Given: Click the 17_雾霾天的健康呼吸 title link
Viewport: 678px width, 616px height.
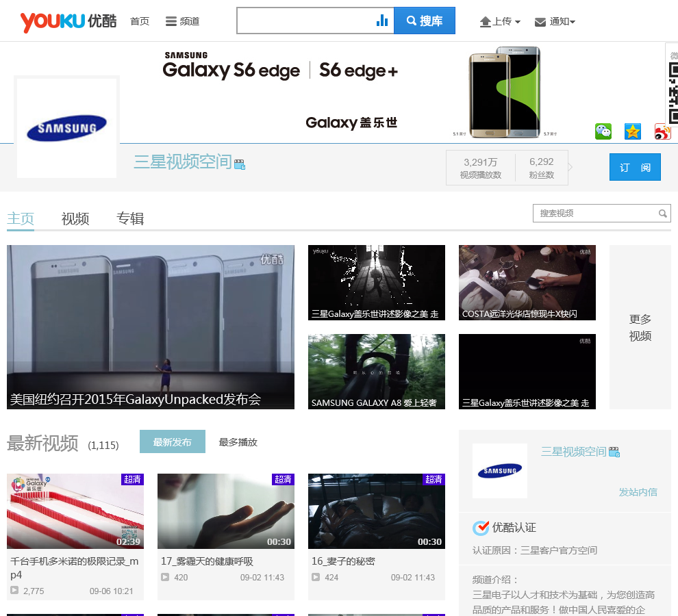Looking at the screenshot, I should [207, 561].
